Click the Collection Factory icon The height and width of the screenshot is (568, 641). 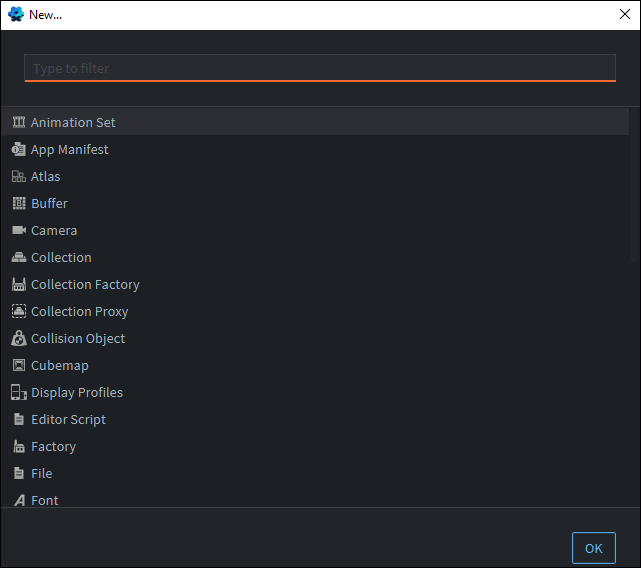19,284
